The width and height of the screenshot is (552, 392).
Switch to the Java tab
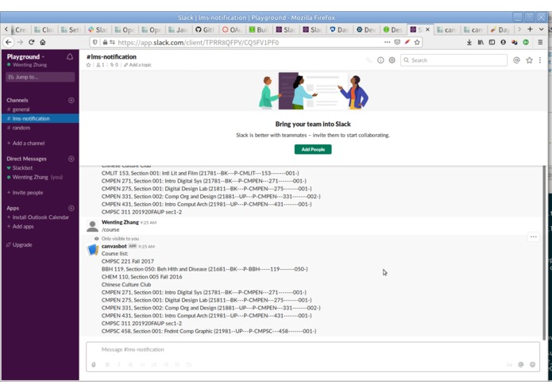point(179,29)
